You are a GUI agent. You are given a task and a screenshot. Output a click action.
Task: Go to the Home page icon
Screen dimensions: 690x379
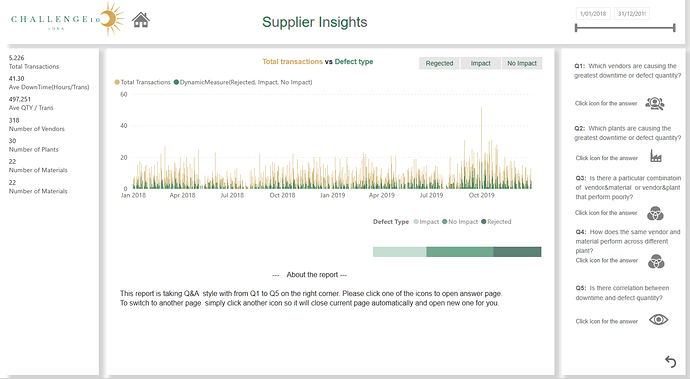pyautogui.click(x=141, y=20)
